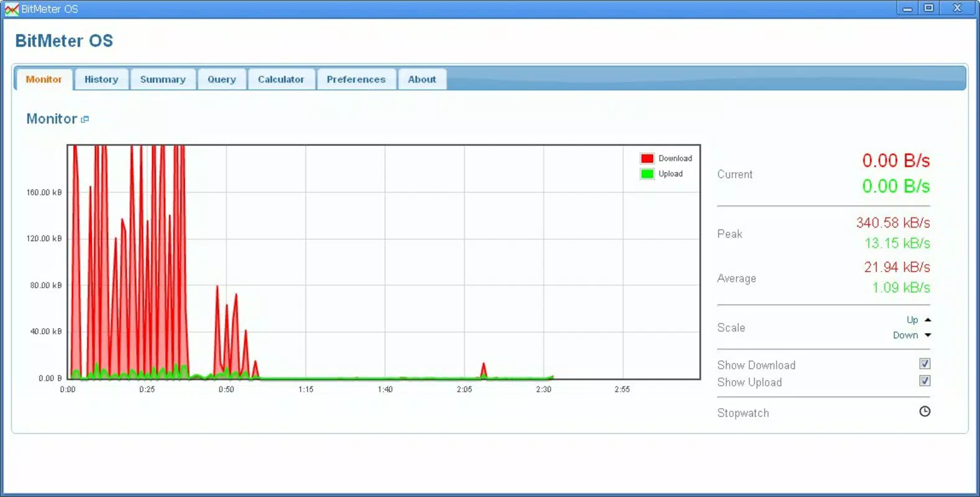Click the Scale 'Up' text link

[x=912, y=320]
